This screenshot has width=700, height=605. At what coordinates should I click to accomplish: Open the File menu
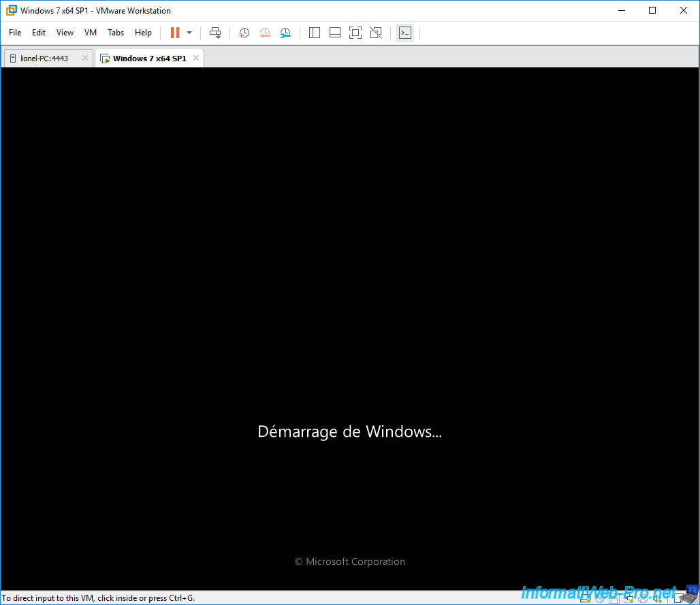15,33
